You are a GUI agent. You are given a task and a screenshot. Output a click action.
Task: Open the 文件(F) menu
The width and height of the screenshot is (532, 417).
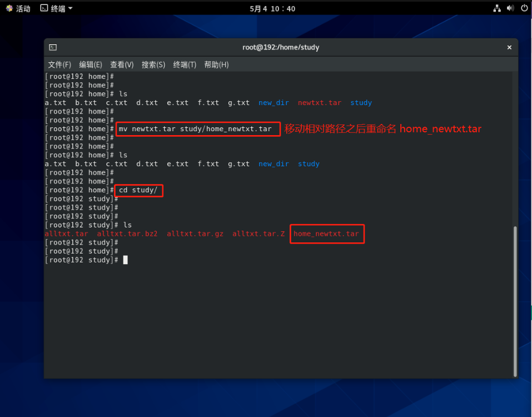tap(59, 64)
